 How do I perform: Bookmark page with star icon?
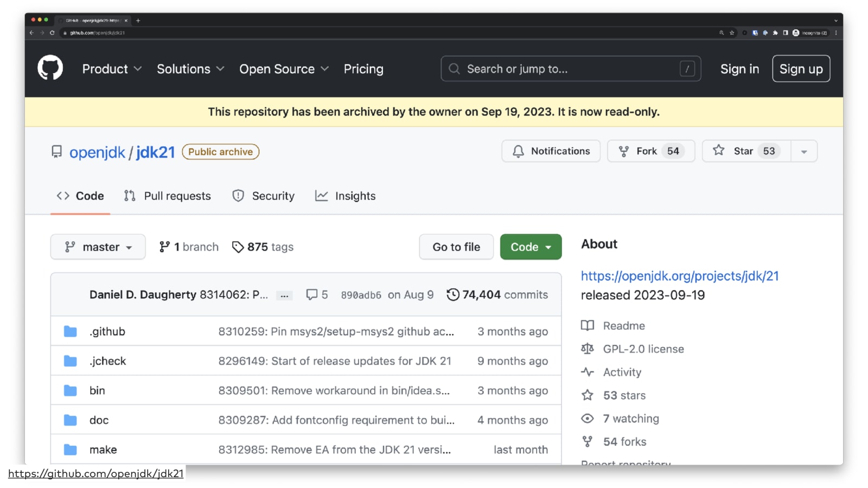tap(732, 33)
